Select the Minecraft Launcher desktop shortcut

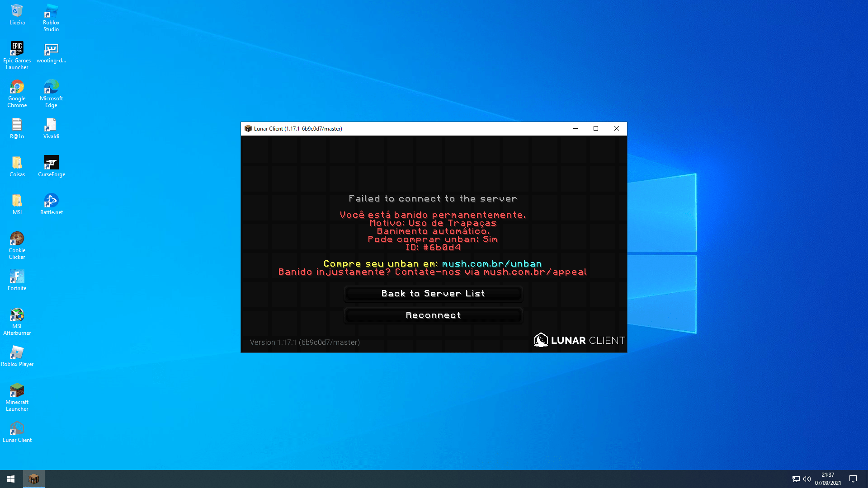17,397
